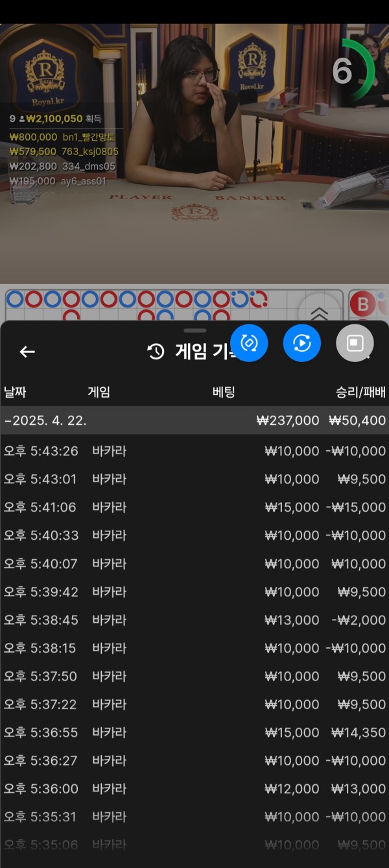
Task: Select the 게임 column header
Action: click(99, 392)
